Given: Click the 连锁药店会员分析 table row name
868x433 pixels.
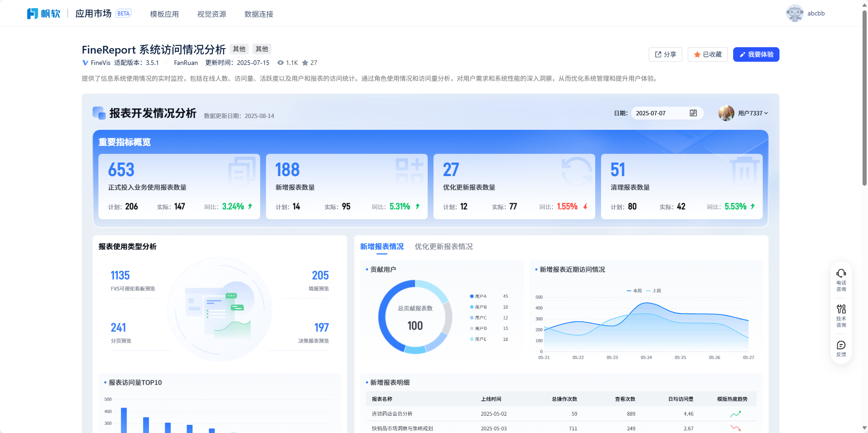Looking at the screenshot, I should click(392, 414).
